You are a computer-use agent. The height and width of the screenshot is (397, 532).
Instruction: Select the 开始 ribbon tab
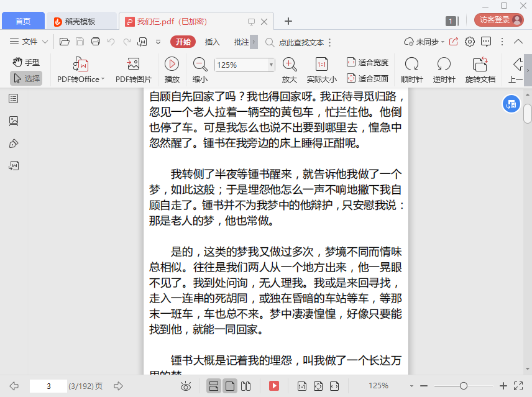tap(183, 42)
